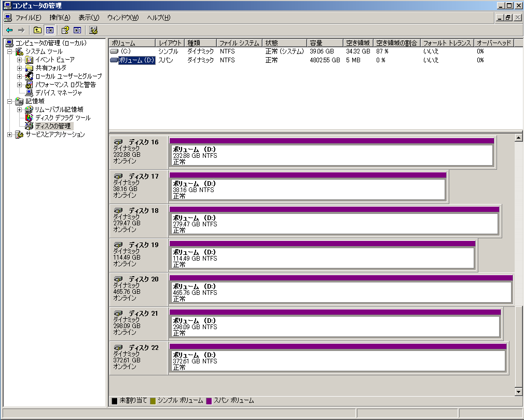Click the purple スパン ボリューム legend swatch
The height and width of the screenshot is (420, 524).
coord(209,401)
